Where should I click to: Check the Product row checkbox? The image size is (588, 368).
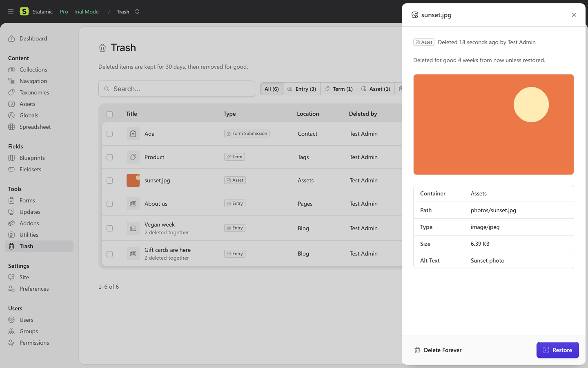click(109, 157)
